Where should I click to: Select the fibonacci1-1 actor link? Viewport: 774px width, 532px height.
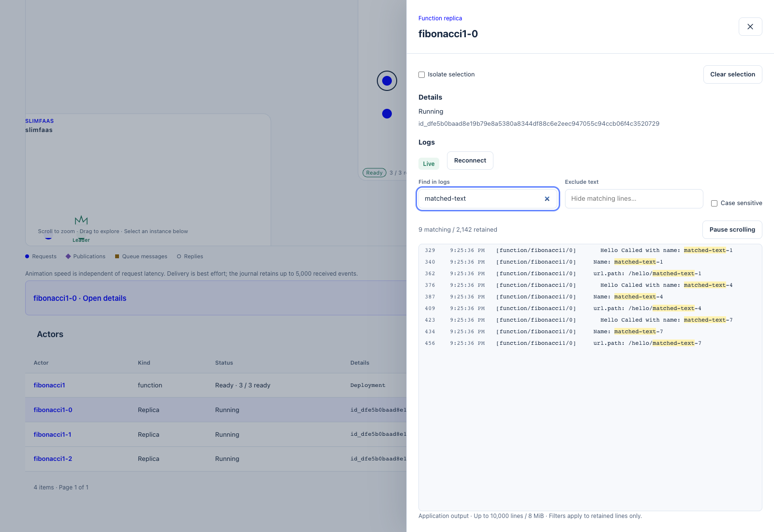coord(52,435)
